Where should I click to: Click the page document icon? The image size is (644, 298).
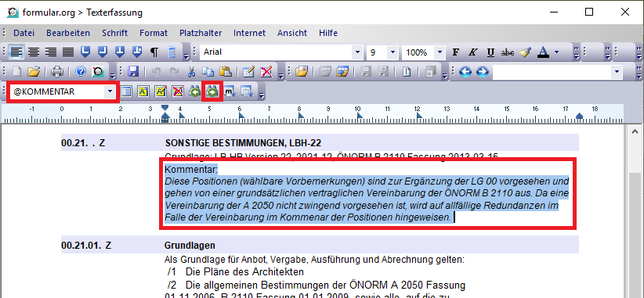click(x=407, y=72)
